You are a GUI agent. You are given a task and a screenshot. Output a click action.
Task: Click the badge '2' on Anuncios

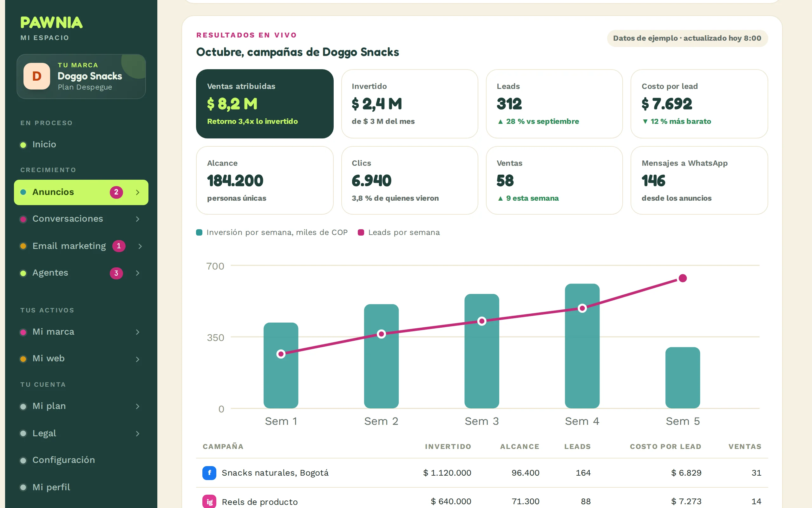116,192
